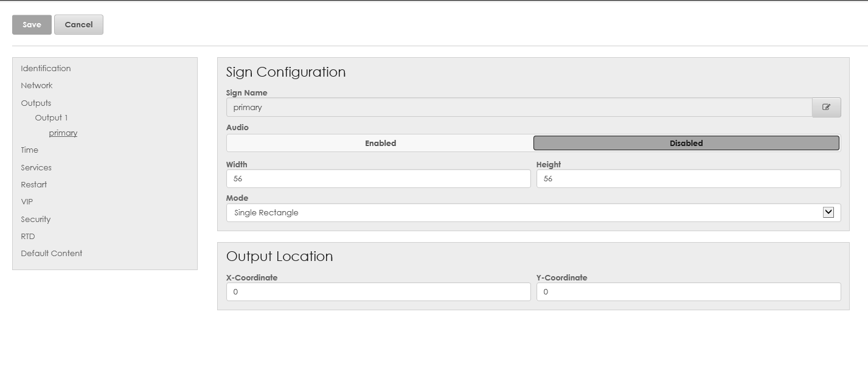Click the Width input field
868x379 pixels.
[378, 179]
